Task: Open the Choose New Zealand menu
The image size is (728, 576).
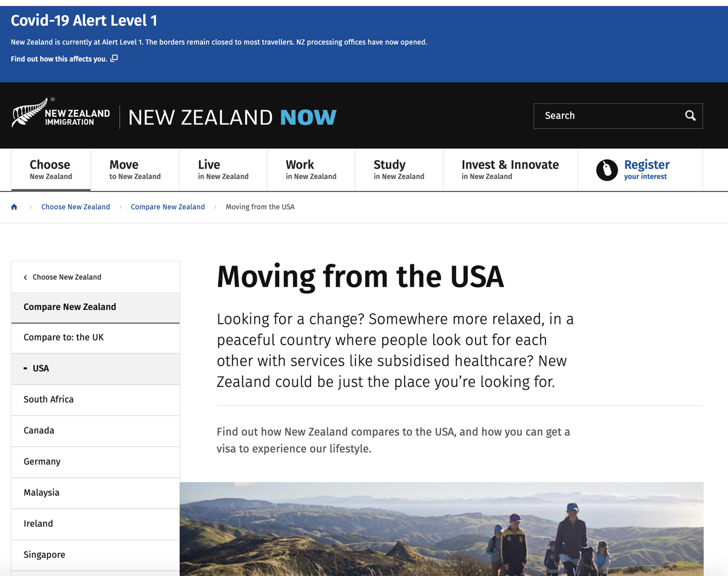Action: 51,170
